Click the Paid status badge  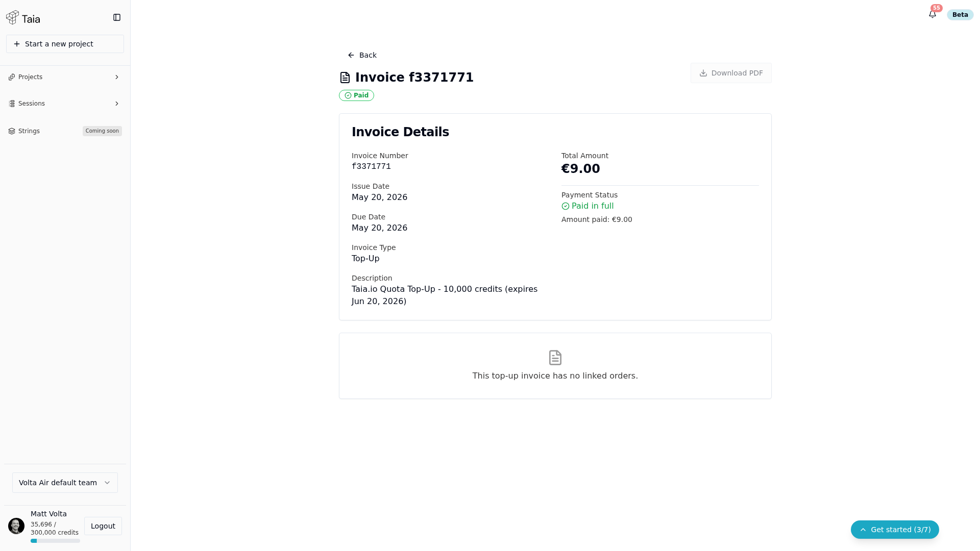[x=356, y=95]
